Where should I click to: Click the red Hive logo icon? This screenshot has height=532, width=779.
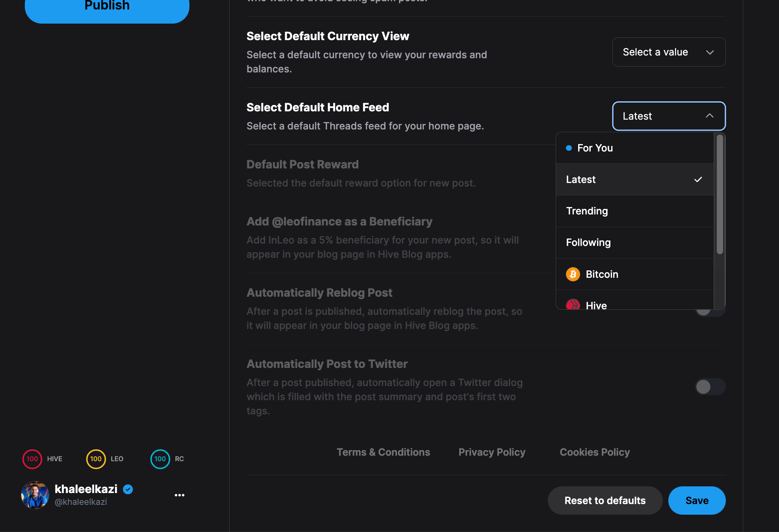[573, 305]
